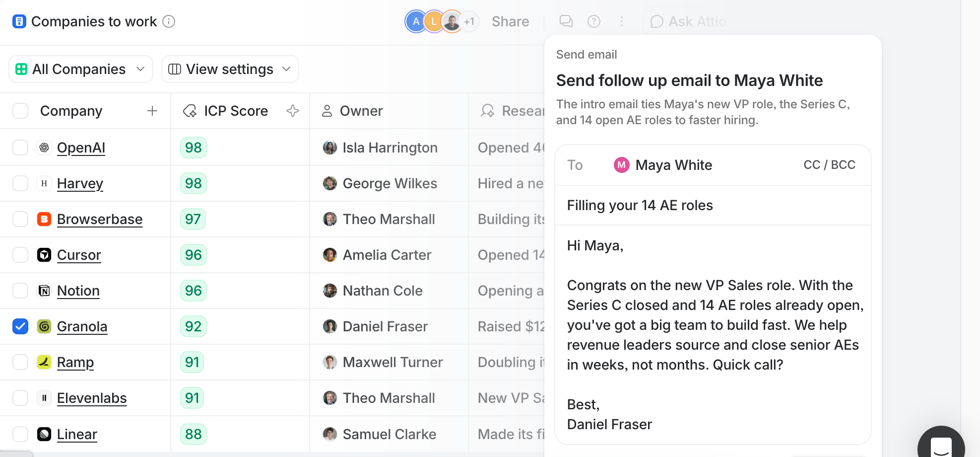Click owner Samuel Clarke
980x457 pixels.
pyautogui.click(x=380, y=434)
